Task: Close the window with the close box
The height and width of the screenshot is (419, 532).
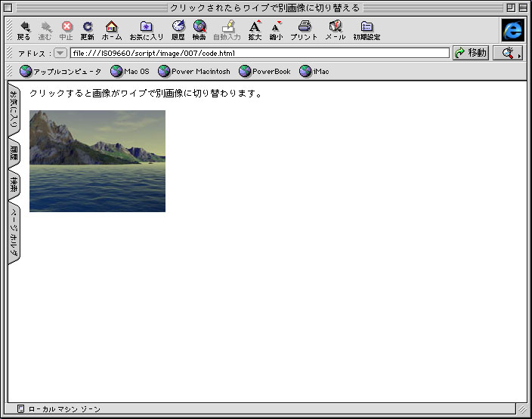Action: coord(8,8)
